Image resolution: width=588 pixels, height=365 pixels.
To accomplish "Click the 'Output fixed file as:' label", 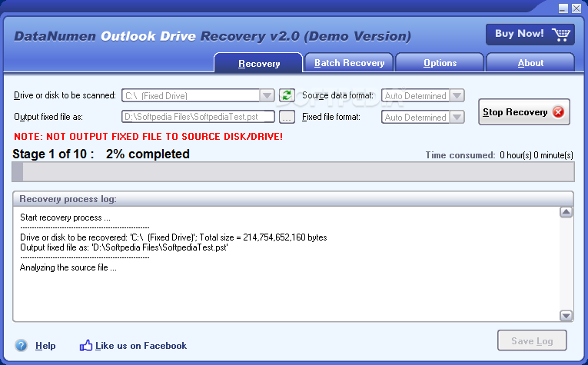I will (x=48, y=117).
